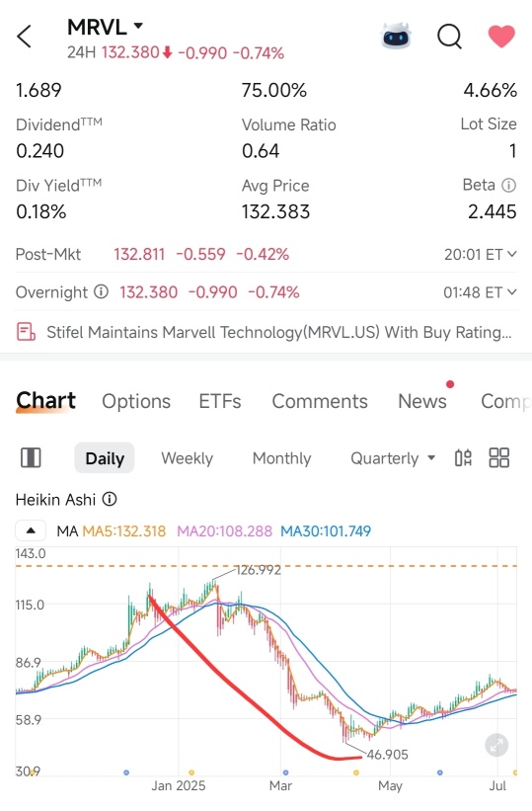Open the robot AI assistant icon
532x811 pixels.
(396, 37)
